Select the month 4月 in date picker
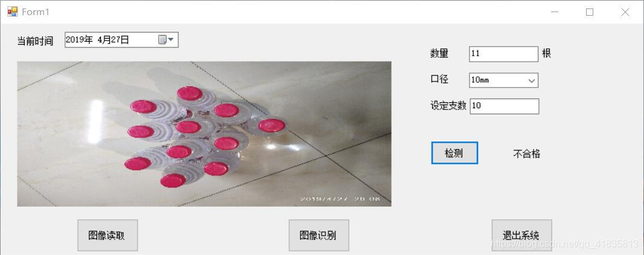 pyautogui.click(x=104, y=40)
